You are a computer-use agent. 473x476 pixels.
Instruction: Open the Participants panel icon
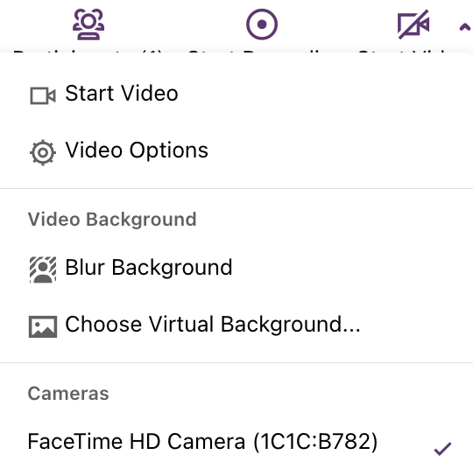[88, 24]
